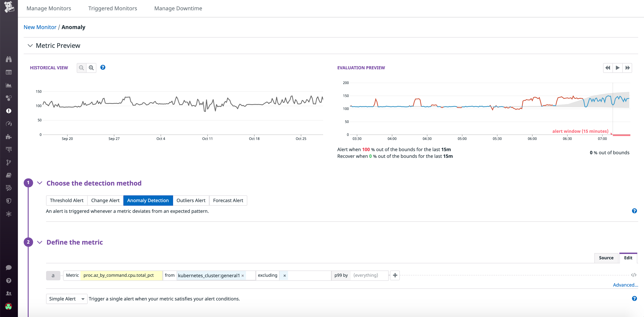Screen dimensions: 644x317
Task: Zoom in on the Historical View chart
Action: coord(91,68)
